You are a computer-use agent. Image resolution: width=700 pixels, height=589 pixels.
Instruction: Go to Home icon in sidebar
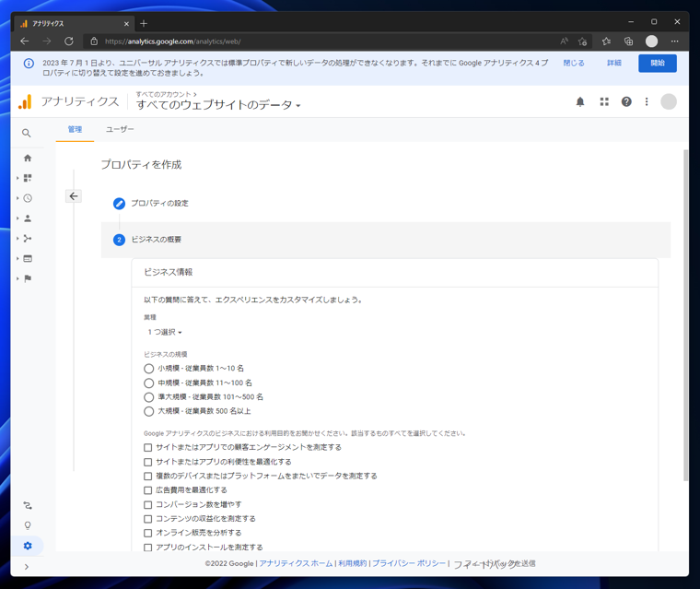point(28,158)
